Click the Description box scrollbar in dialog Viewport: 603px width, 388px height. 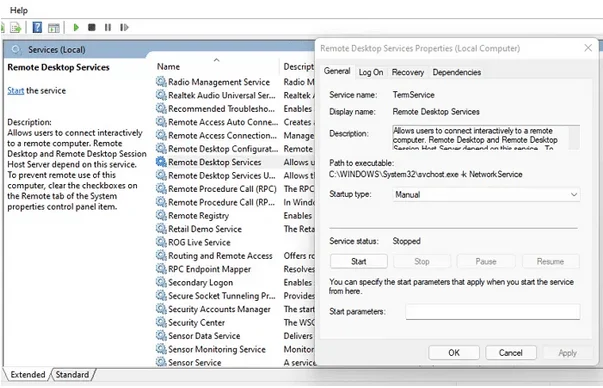click(574, 137)
